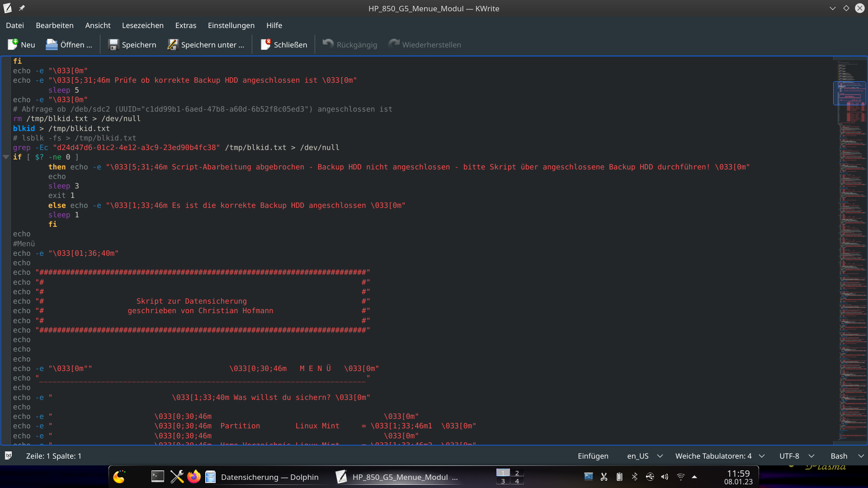Click the Neu new document icon

tap(13, 44)
